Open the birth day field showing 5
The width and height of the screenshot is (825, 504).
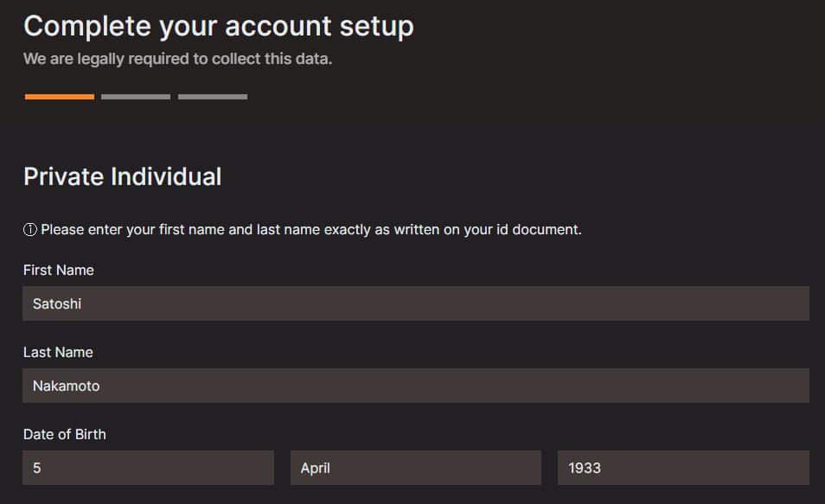[148, 468]
